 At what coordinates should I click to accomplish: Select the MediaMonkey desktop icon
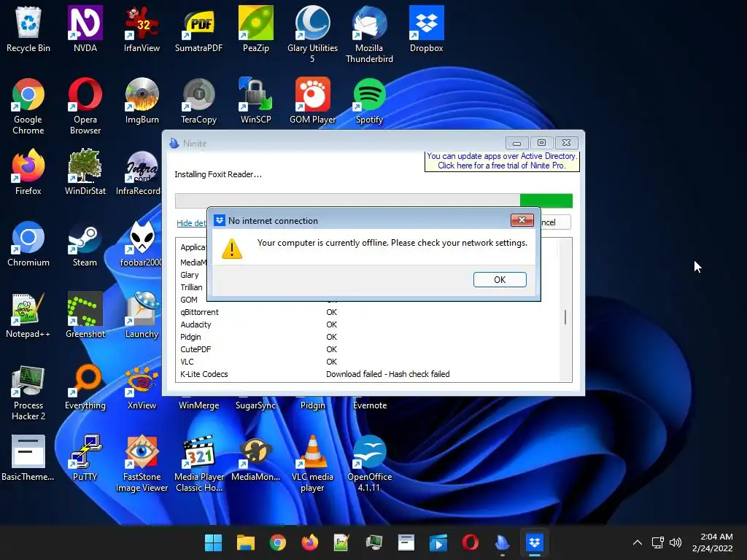pos(256,458)
